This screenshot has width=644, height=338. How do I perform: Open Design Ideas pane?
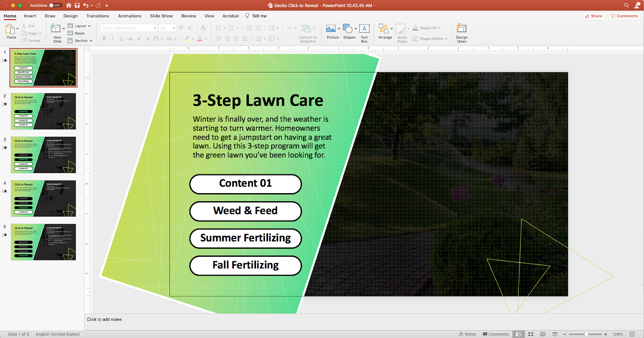[x=462, y=33]
